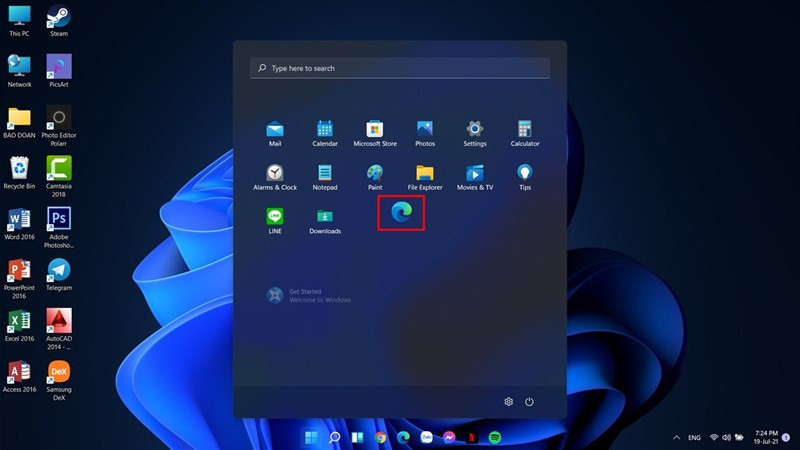Open Microsoft Edge from the taskbar

(x=403, y=437)
